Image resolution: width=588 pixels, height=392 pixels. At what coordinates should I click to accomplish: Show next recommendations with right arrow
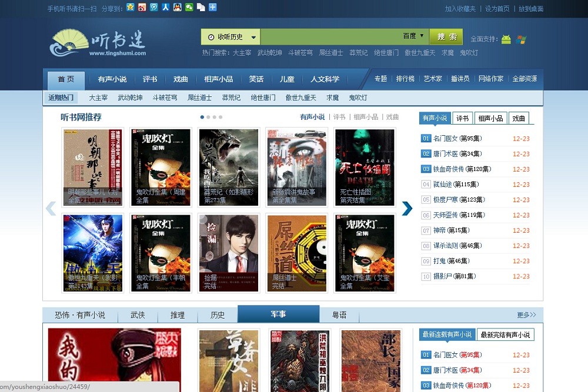tap(407, 209)
